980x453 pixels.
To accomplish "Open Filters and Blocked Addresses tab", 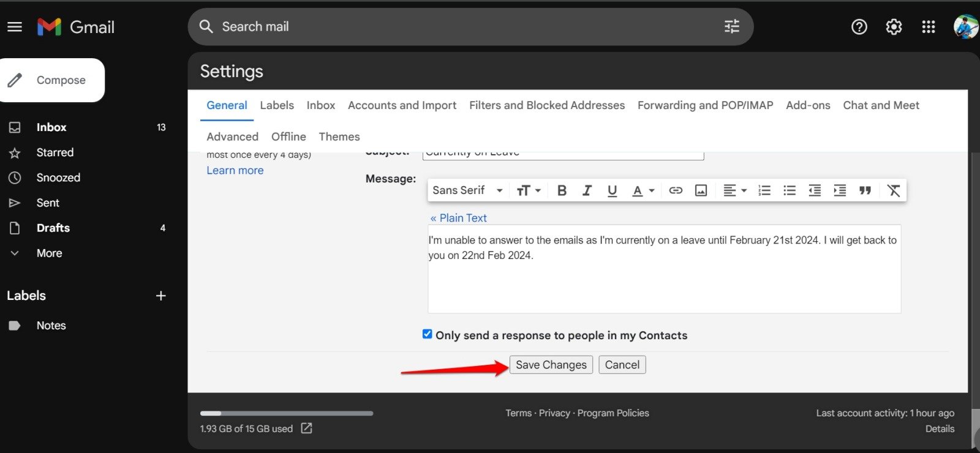I will (x=547, y=105).
